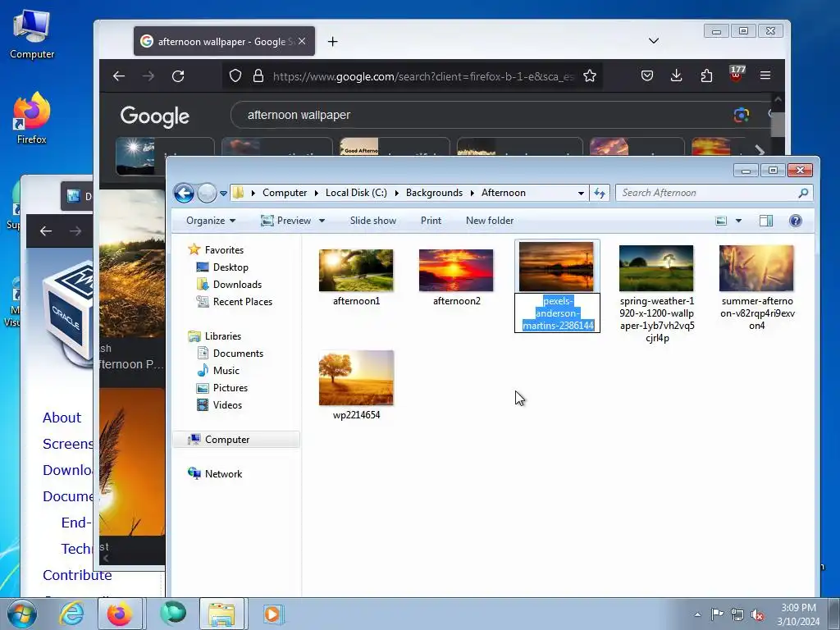Image resolution: width=840 pixels, height=630 pixels.
Task: Click Print in Explorer toolbar
Action: (x=431, y=221)
